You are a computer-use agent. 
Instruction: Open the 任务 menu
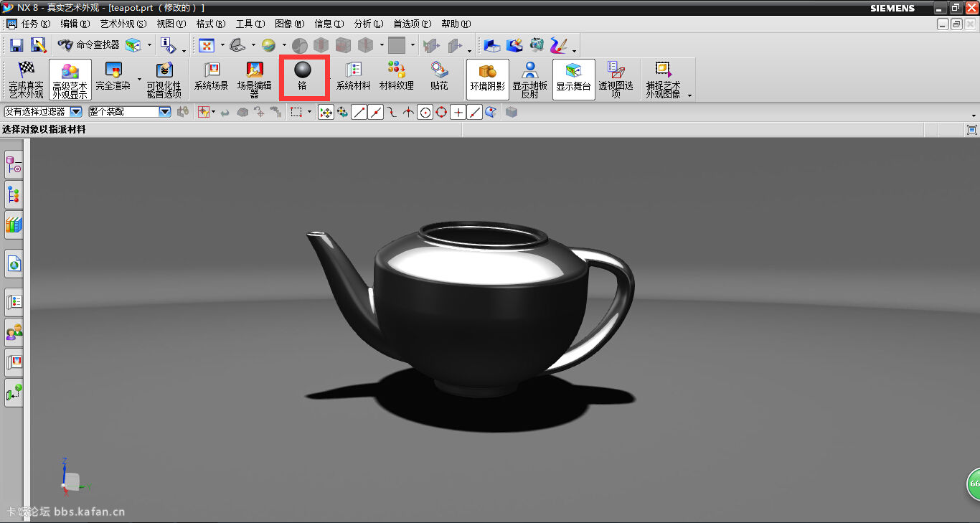[x=36, y=24]
